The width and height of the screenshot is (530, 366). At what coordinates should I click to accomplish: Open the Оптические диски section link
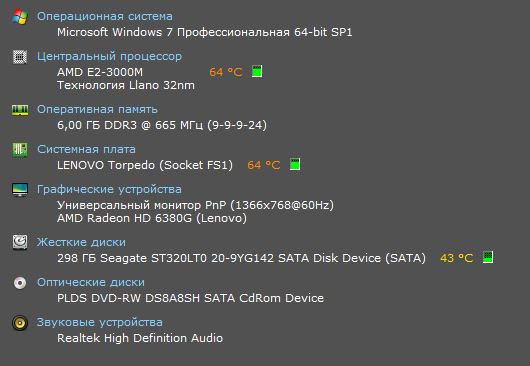click(x=91, y=282)
